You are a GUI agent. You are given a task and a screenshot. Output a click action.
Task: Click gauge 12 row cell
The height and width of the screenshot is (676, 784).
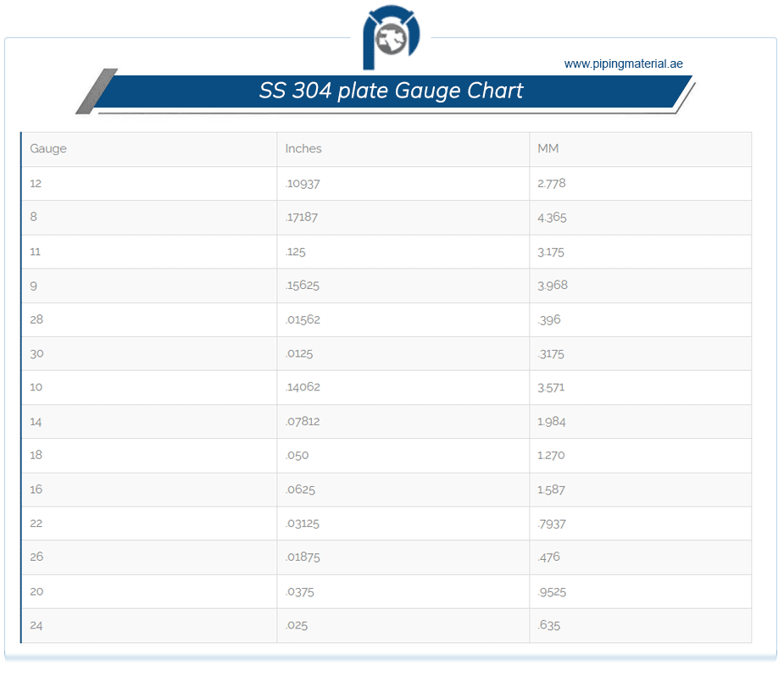[149, 183]
